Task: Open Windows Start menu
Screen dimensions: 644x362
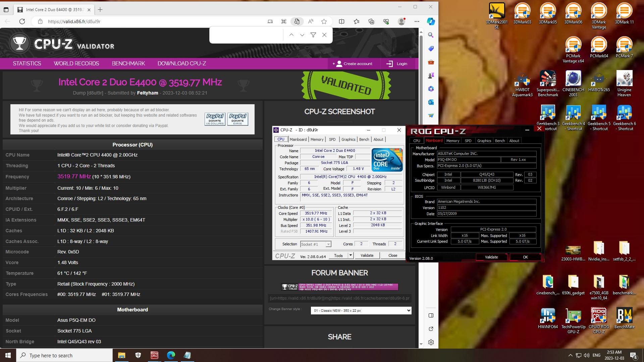Action: click(8, 355)
